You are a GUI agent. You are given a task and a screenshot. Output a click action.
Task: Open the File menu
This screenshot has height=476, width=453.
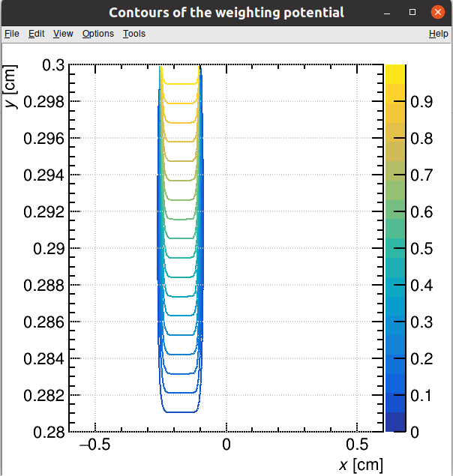coord(11,34)
